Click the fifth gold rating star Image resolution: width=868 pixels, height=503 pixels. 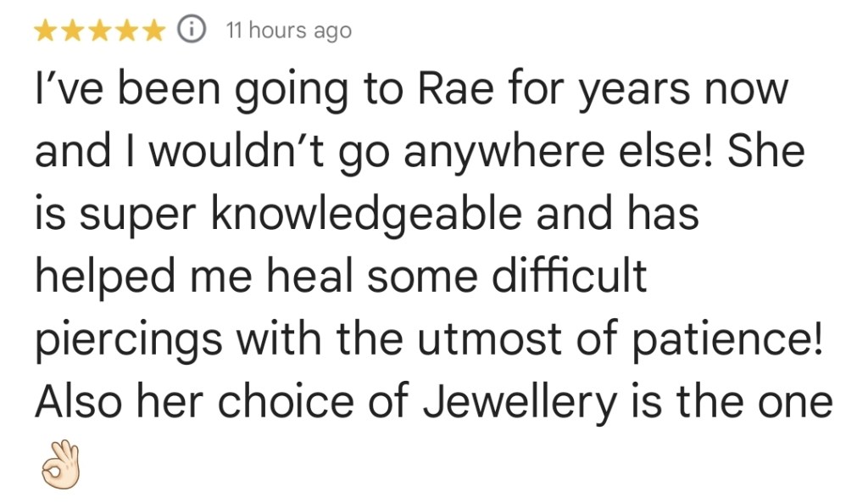point(154,31)
